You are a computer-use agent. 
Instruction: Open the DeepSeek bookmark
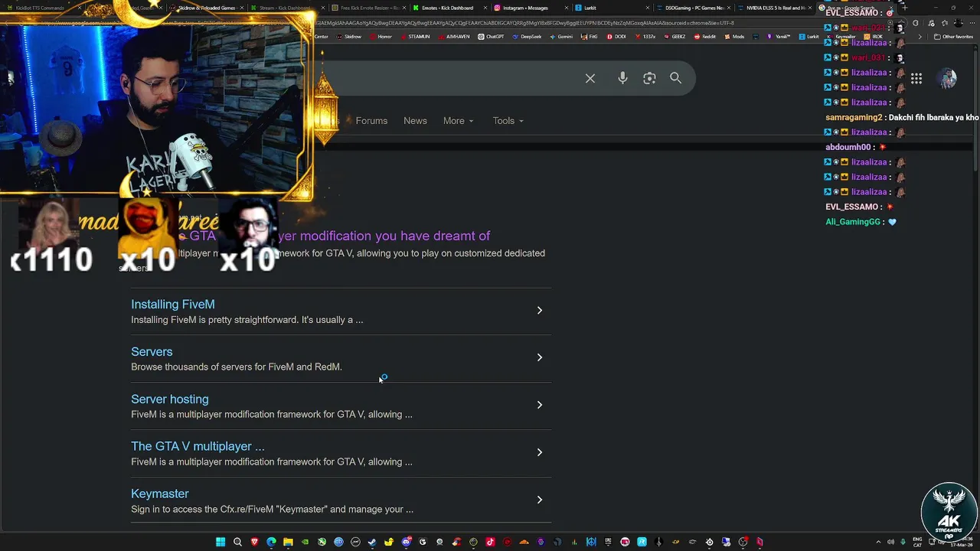pos(527,37)
